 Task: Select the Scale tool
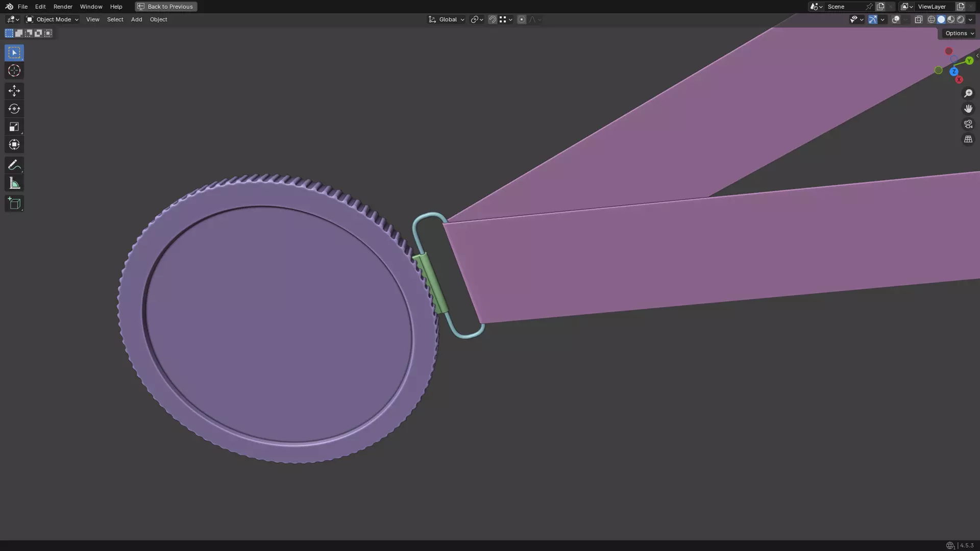[14, 127]
